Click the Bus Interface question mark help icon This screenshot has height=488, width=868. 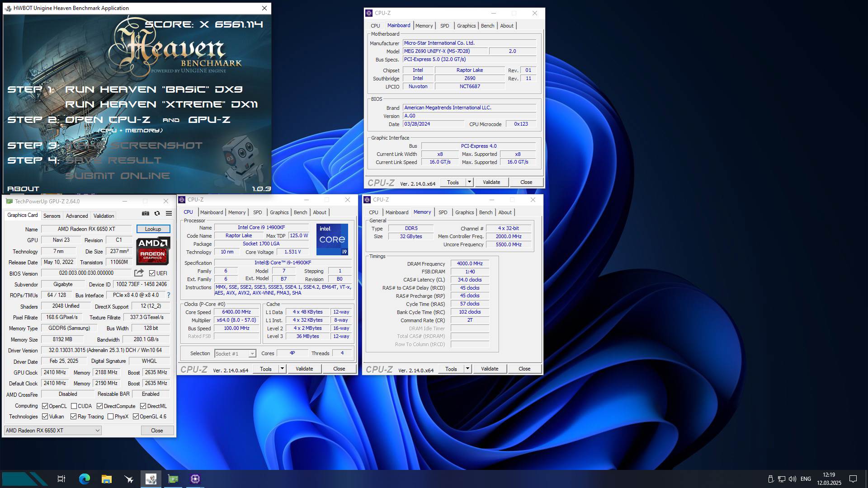[169, 295]
